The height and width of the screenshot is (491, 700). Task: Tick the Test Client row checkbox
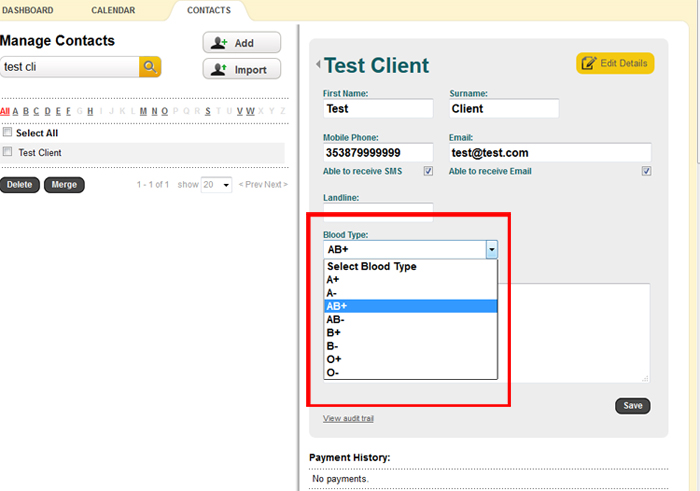(7, 152)
